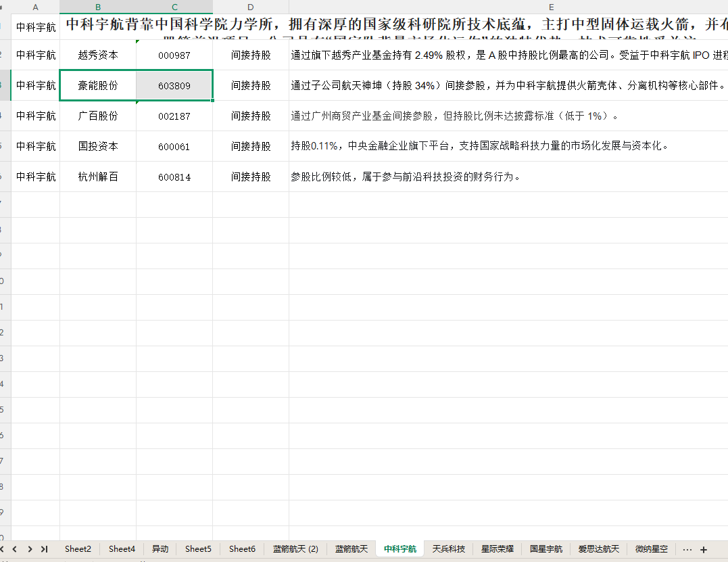Click 间接持股 cell in 越秀资本 row
Screen dimensions: 728x562
[251, 55]
